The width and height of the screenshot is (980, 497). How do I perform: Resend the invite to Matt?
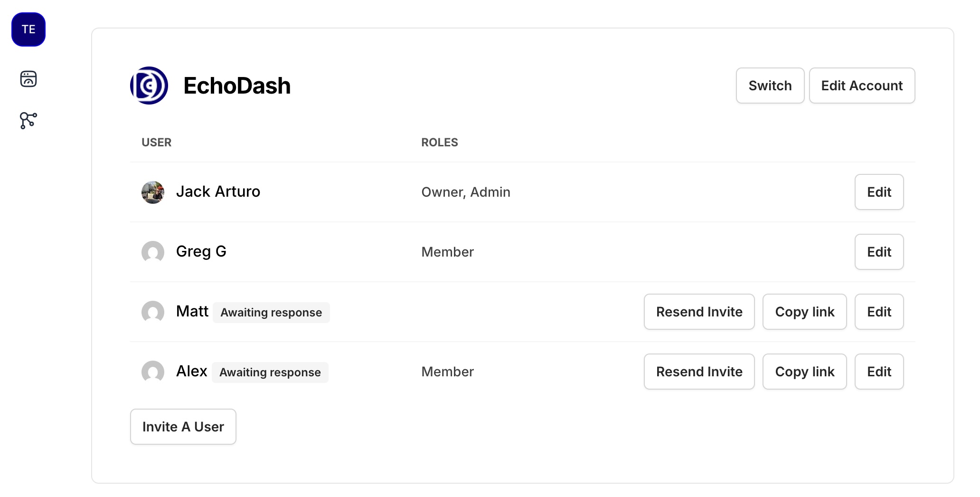(x=699, y=312)
